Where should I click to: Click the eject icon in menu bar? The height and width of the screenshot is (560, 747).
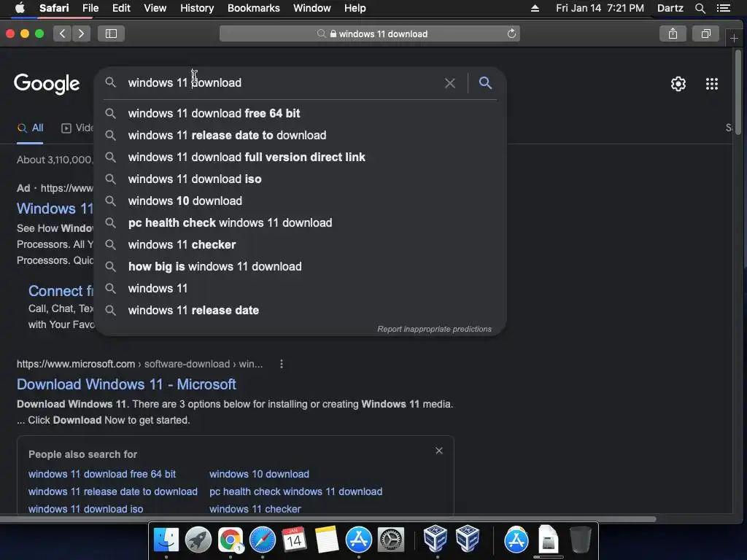click(535, 8)
